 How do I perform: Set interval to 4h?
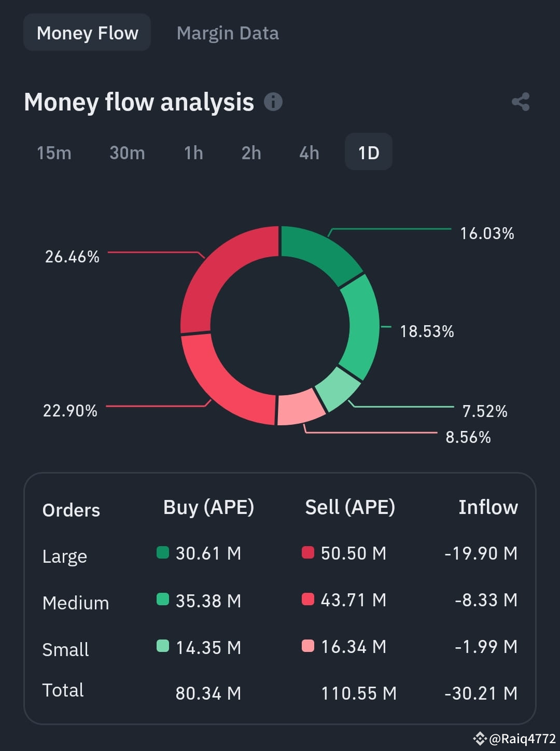[309, 152]
